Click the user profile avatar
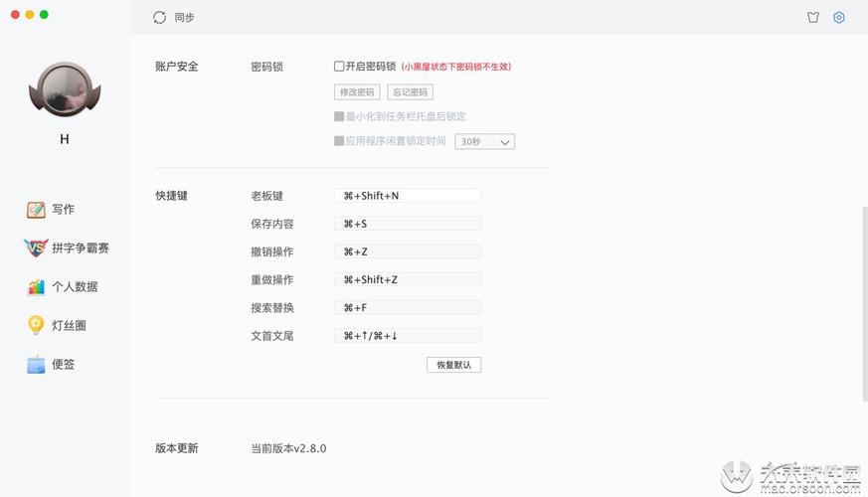 pos(64,89)
